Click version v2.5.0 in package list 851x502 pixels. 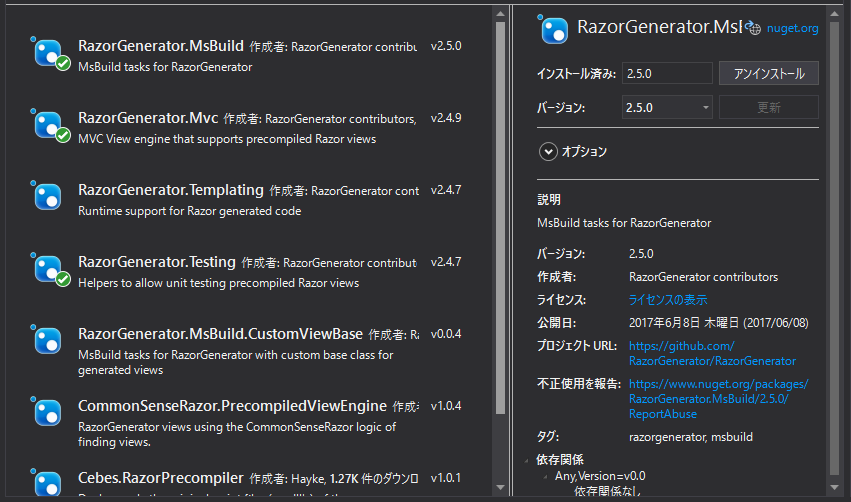[x=446, y=46]
